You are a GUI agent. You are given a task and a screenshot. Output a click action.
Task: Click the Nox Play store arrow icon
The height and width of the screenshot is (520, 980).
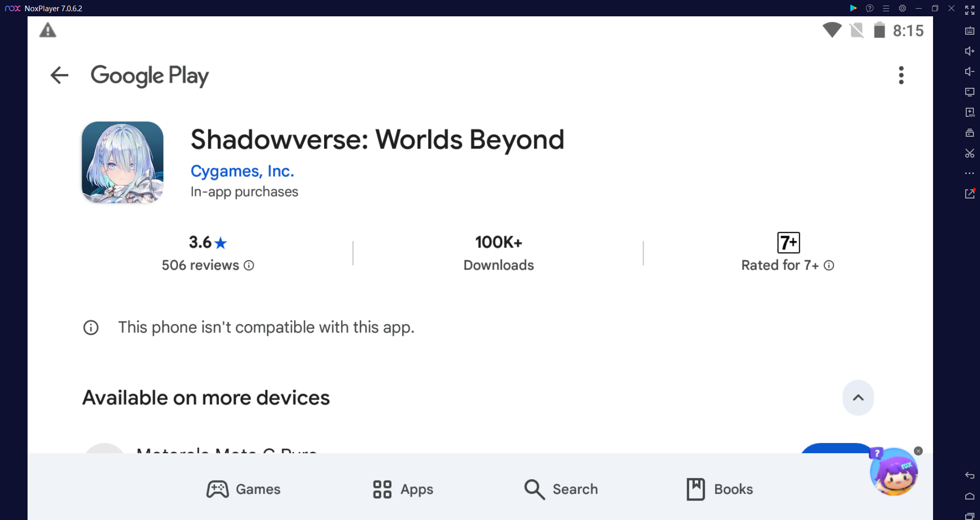point(853,8)
